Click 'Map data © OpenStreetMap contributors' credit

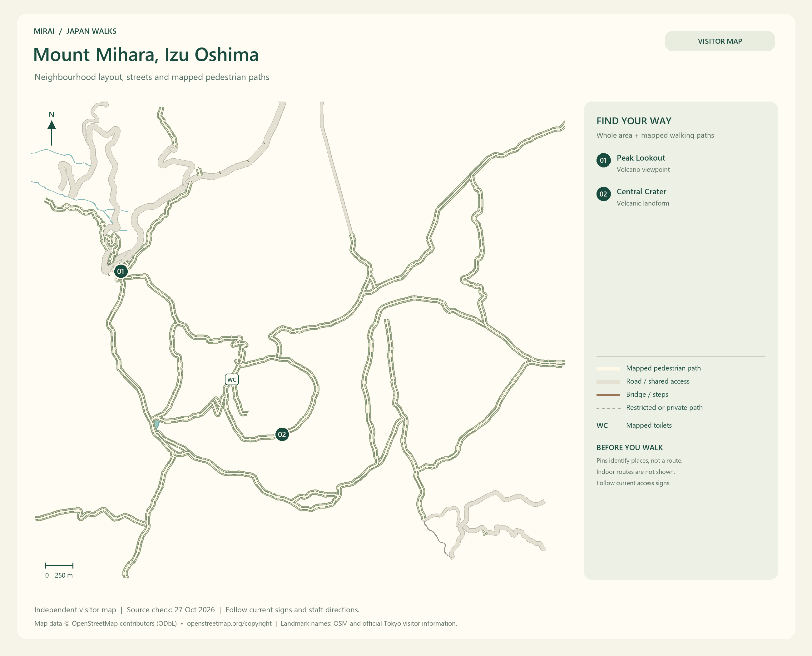coord(106,624)
